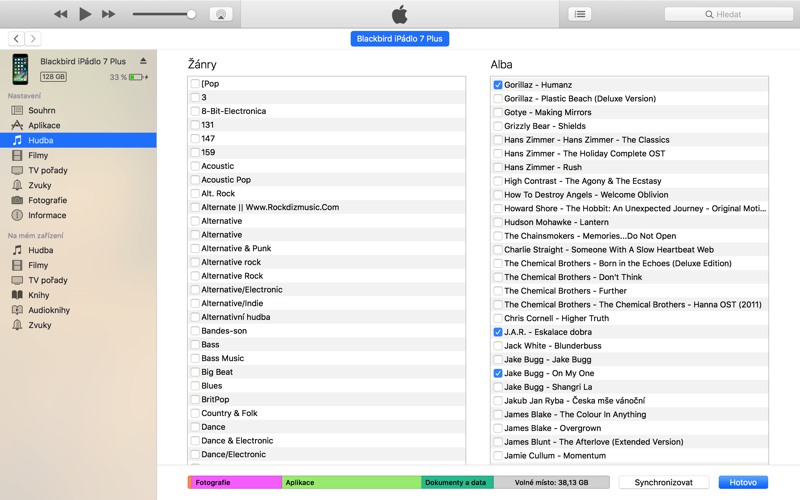Eject the Blackbird iPádlo 7 Plus device
This screenshot has height=500, width=800.
click(143, 61)
